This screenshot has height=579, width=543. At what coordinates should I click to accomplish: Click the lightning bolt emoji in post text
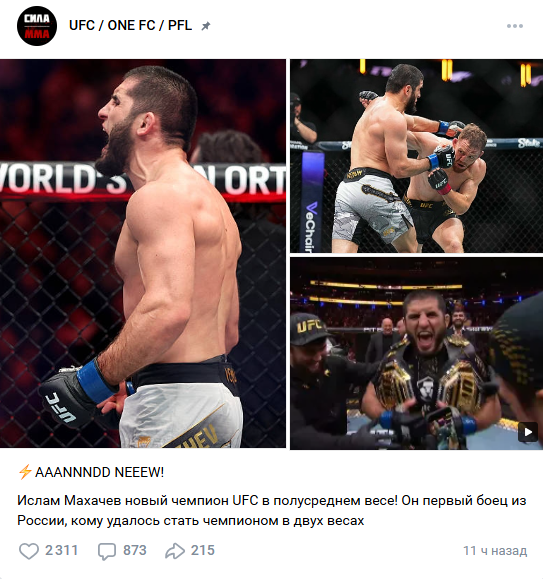coord(25,472)
